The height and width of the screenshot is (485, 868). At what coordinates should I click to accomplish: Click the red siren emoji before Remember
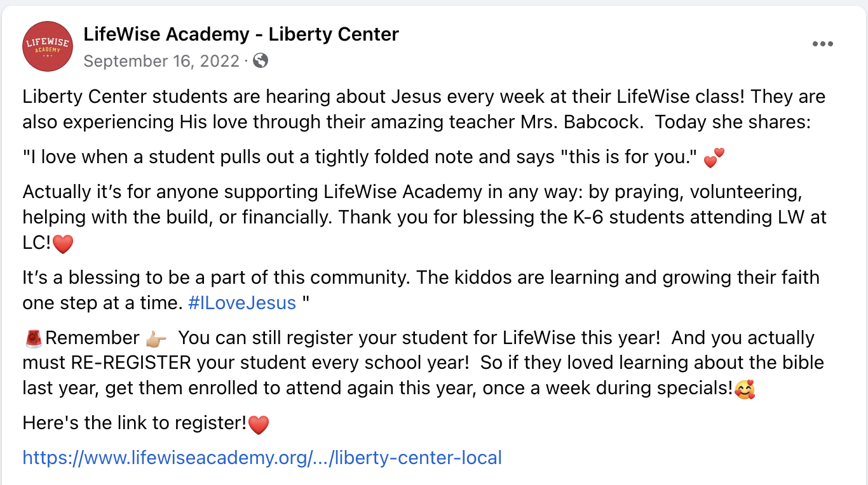tap(33, 338)
